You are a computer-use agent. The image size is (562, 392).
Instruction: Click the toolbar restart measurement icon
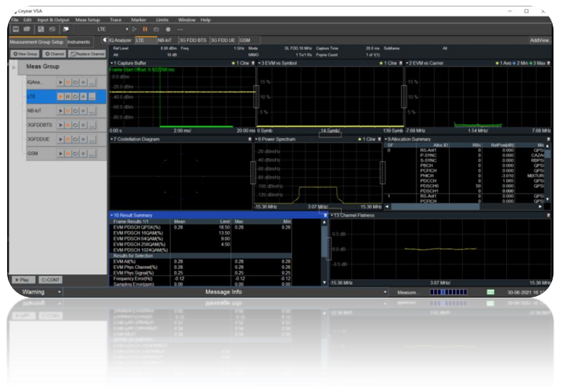click(156, 29)
